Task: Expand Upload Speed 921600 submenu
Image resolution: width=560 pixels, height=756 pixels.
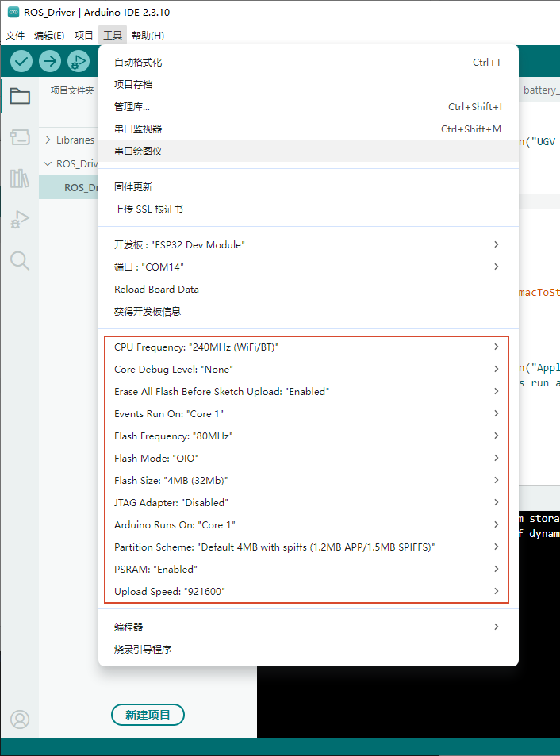Action: [309, 591]
